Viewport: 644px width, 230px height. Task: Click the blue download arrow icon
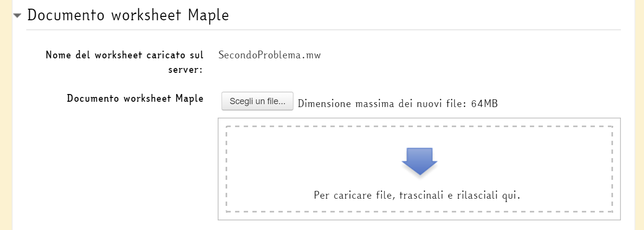point(420,161)
